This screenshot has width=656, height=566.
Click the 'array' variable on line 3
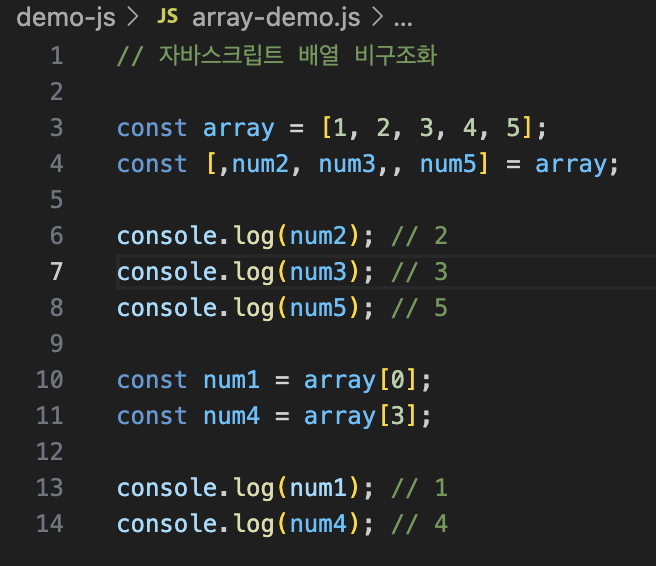238,128
